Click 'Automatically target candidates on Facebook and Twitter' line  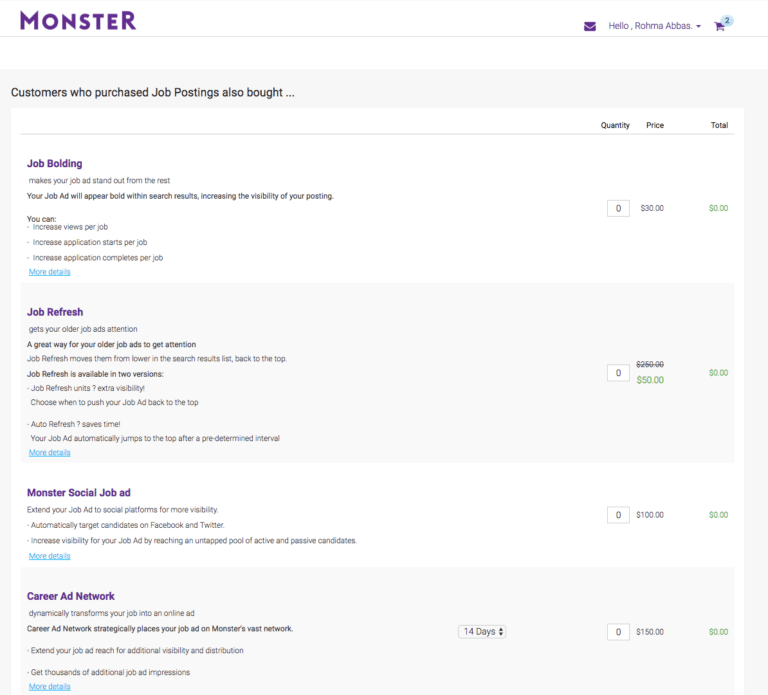(x=125, y=525)
